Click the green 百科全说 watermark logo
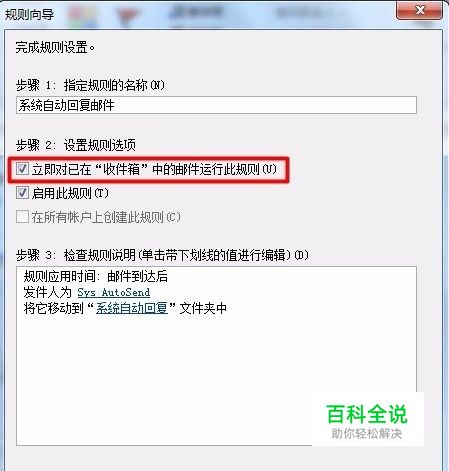 point(367,414)
